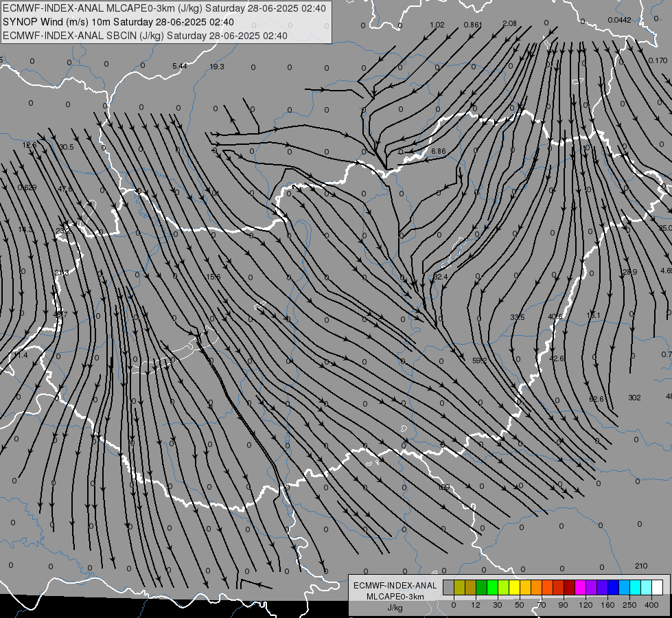
Task: Click the map data value 33.5
Action: 518,317
